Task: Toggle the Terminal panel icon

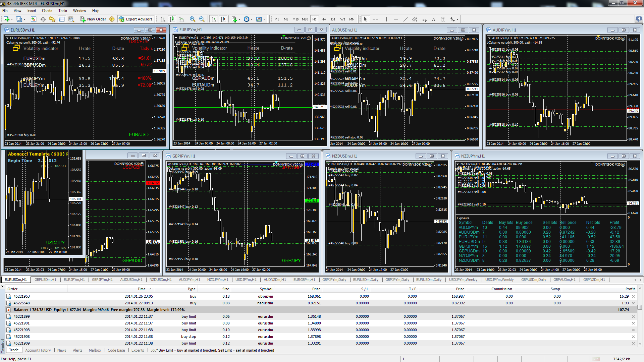Action: 62,19
